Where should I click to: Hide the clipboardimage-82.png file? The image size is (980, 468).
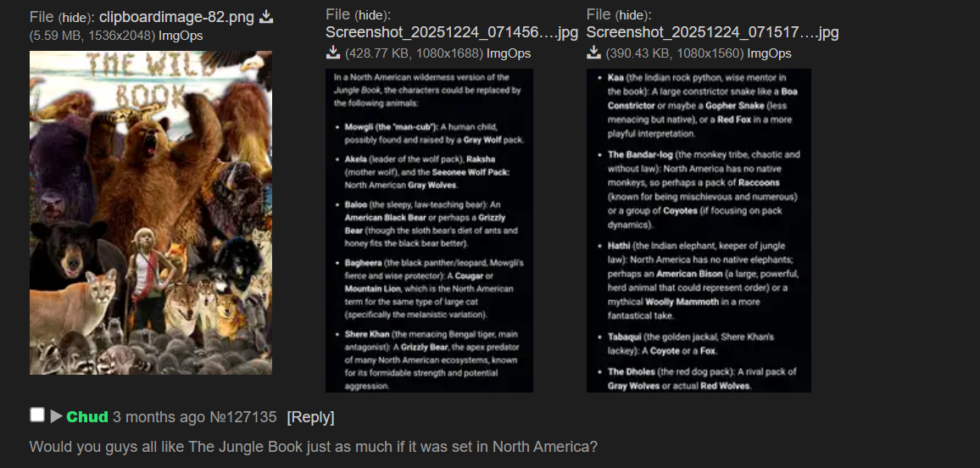click(x=77, y=18)
